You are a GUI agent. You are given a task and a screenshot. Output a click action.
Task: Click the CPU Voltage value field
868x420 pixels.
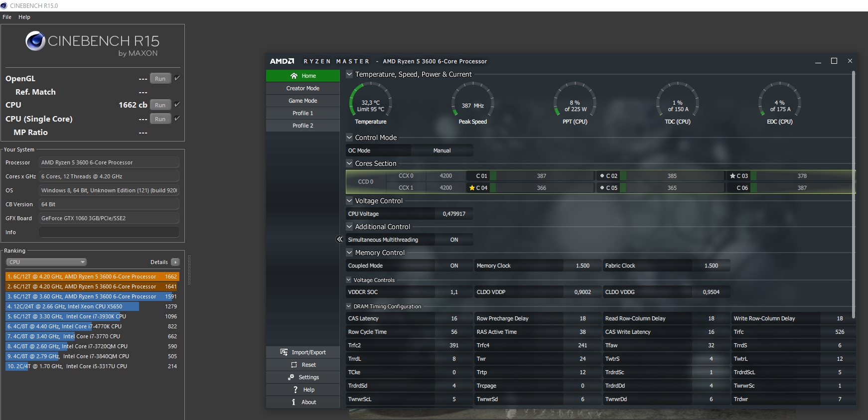point(454,214)
